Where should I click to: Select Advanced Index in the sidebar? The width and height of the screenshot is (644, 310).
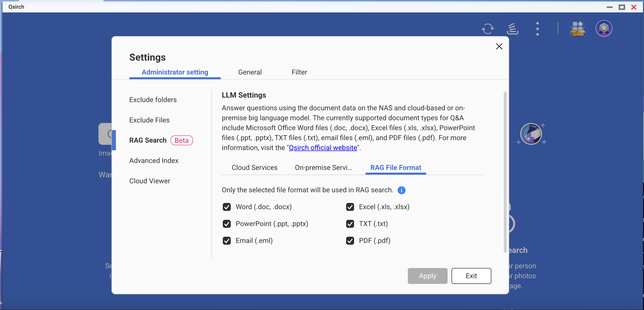154,161
